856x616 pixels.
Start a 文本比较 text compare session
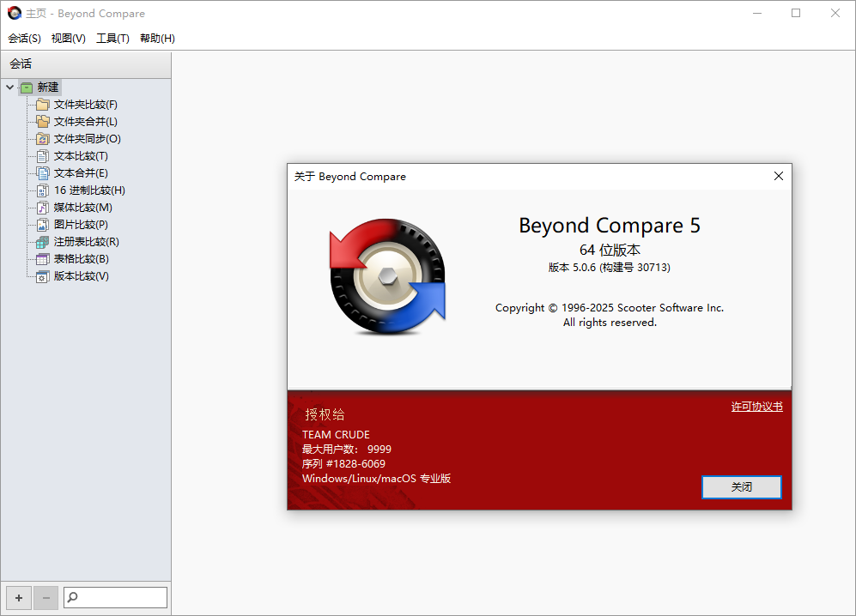tap(71, 155)
